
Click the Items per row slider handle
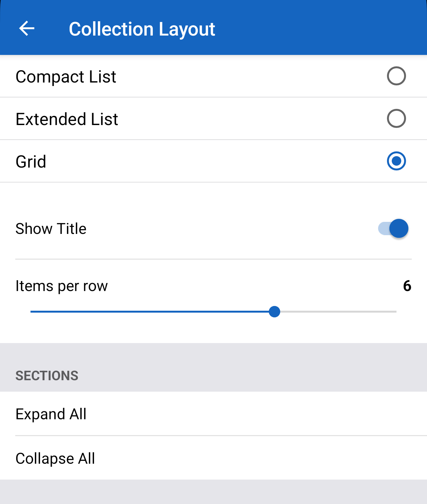(274, 312)
